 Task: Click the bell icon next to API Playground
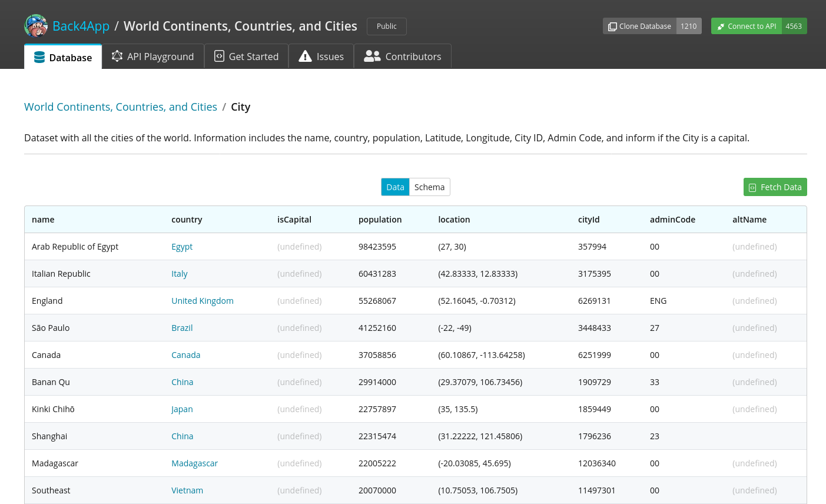[117, 56]
